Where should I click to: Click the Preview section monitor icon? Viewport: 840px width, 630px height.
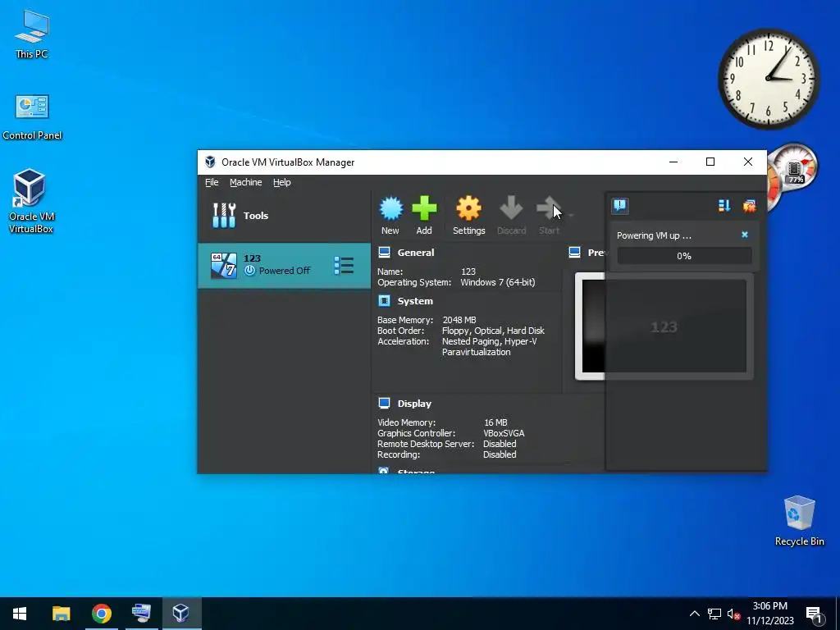(x=574, y=253)
